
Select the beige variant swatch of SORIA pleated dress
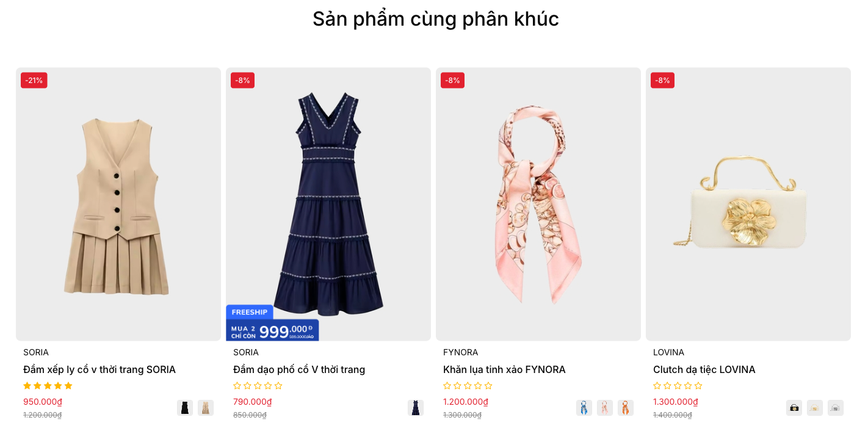point(206,408)
